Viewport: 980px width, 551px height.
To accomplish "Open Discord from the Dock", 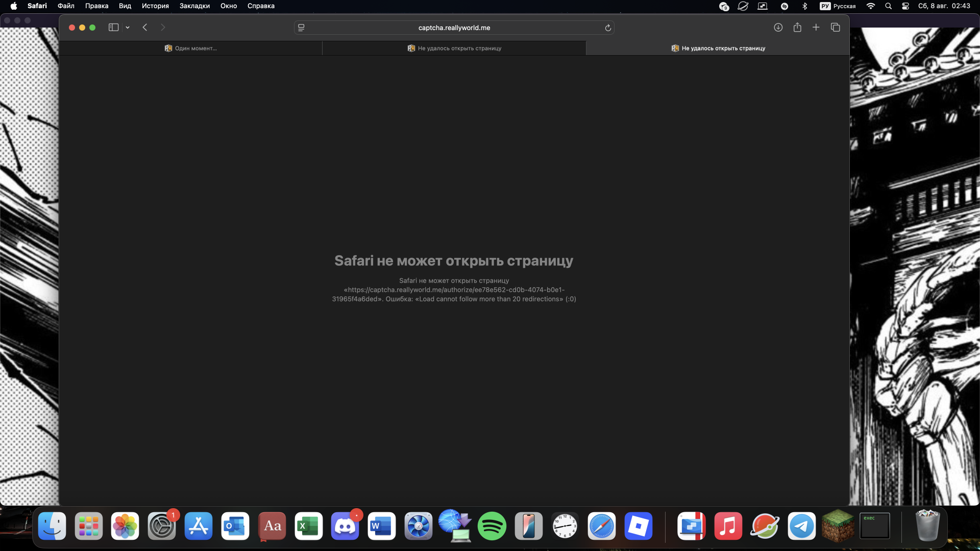I will (345, 526).
